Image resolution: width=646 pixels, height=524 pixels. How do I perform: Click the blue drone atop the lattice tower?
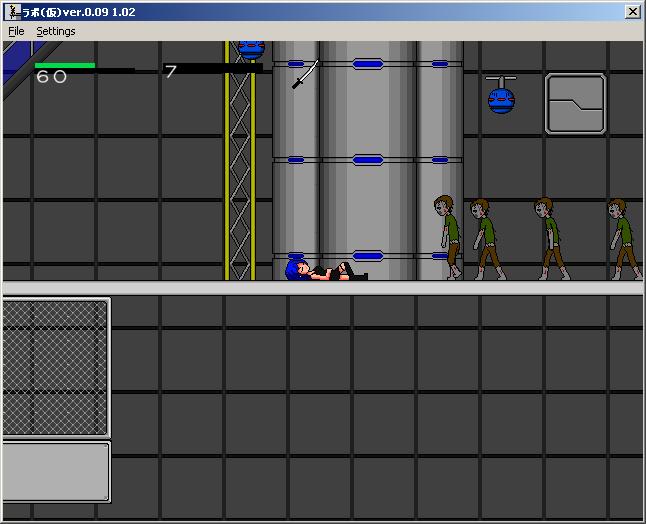tap(250, 47)
